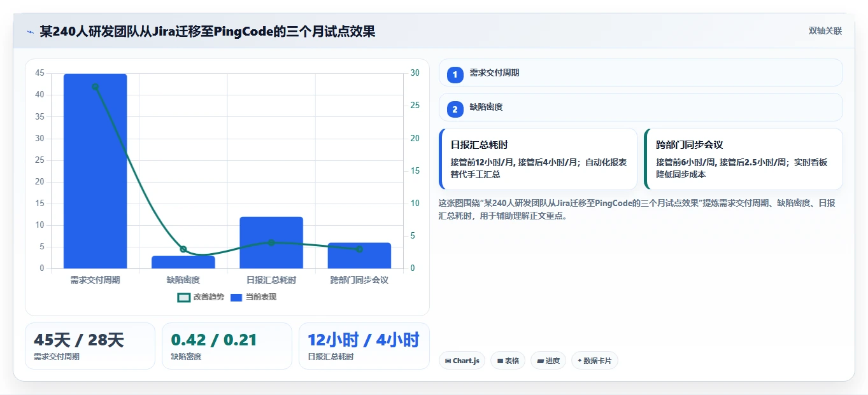
Task: Click the right axis value 30
Action: tap(415, 73)
